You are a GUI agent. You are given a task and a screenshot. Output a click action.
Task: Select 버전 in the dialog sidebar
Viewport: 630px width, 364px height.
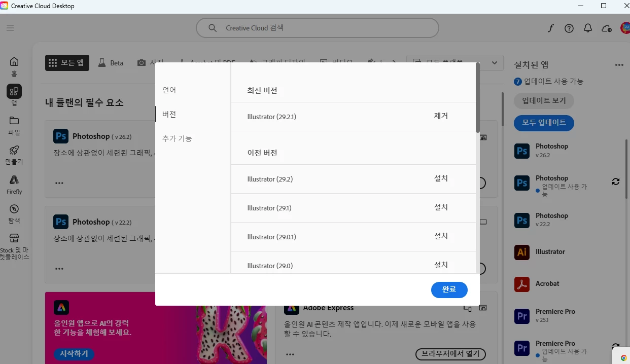point(169,114)
